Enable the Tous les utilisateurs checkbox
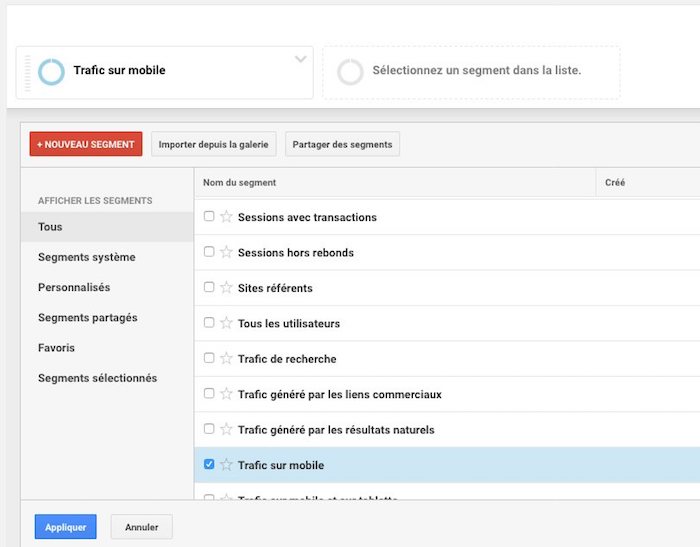This screenshot has height=547, width=700. 209,322
